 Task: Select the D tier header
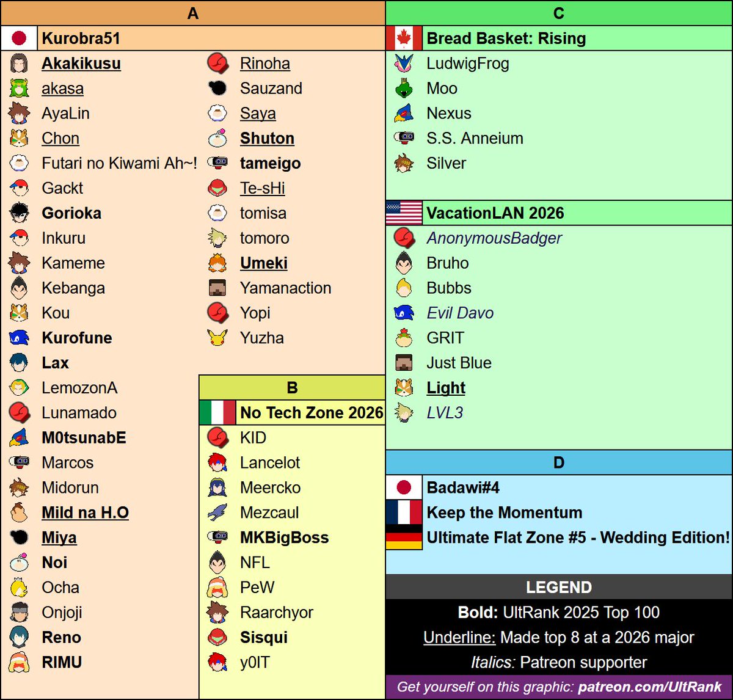pos(559,462)
